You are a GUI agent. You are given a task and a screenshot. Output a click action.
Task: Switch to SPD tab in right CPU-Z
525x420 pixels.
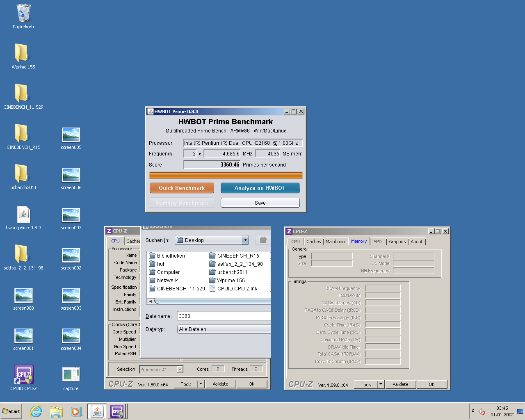377,242
